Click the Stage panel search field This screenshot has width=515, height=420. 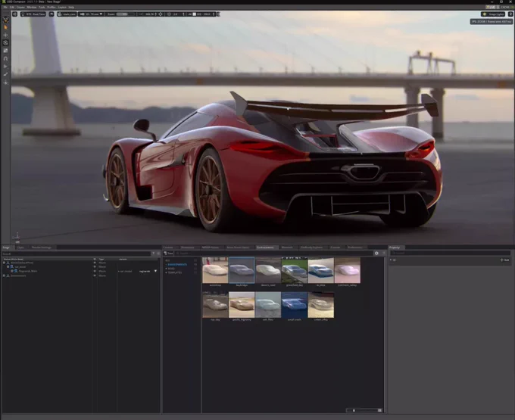tap(76, 254)
